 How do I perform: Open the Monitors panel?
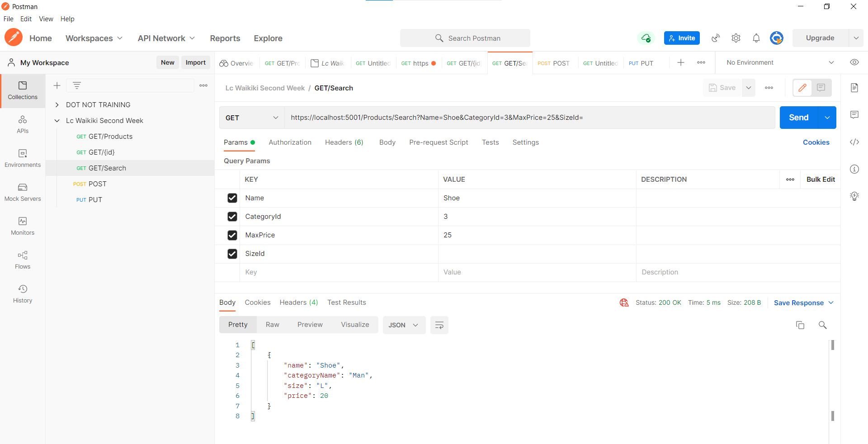click(x=22, y=226)
